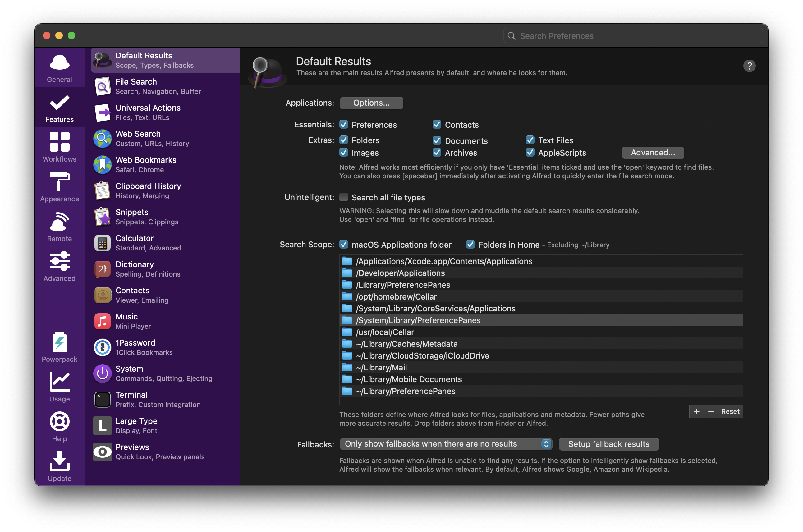The image size is (803, 532).
Task: Click the Previews eye icon
Action: (103, 452)
